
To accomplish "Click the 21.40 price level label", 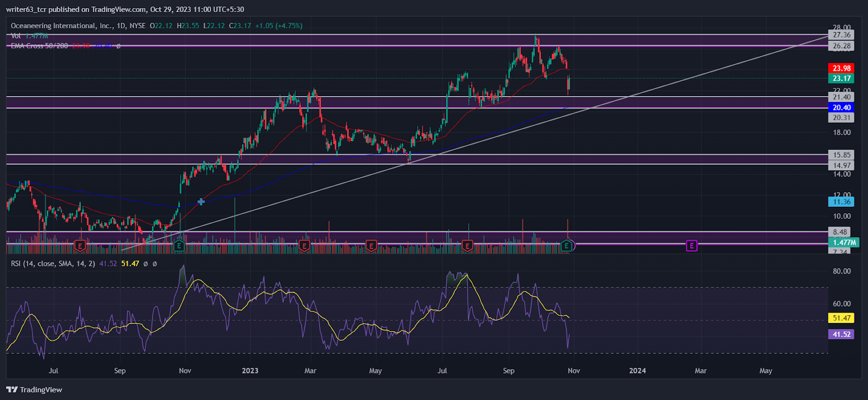I will click(x=841, y=97).
